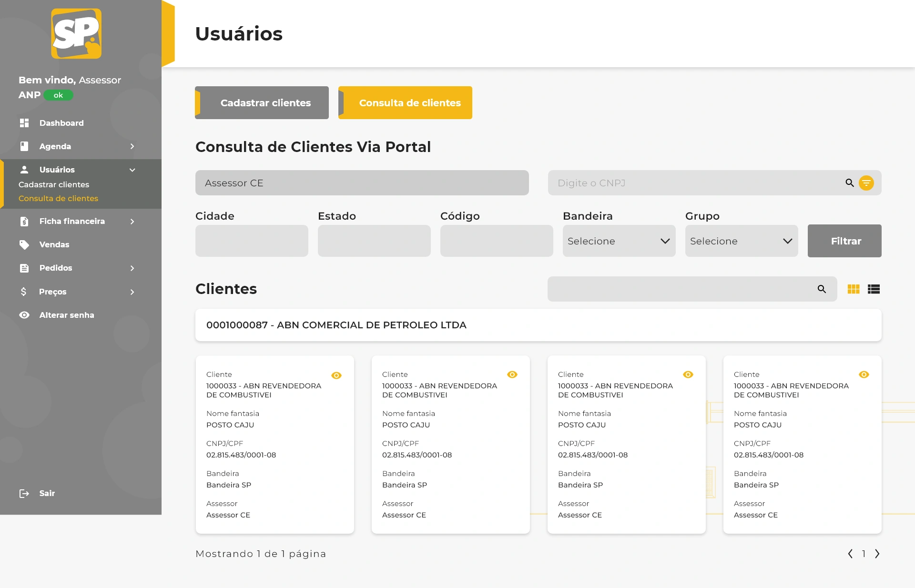Click the SP logo in sidebar
Viewport: 915px width, 588px height.
click(76, 33)
